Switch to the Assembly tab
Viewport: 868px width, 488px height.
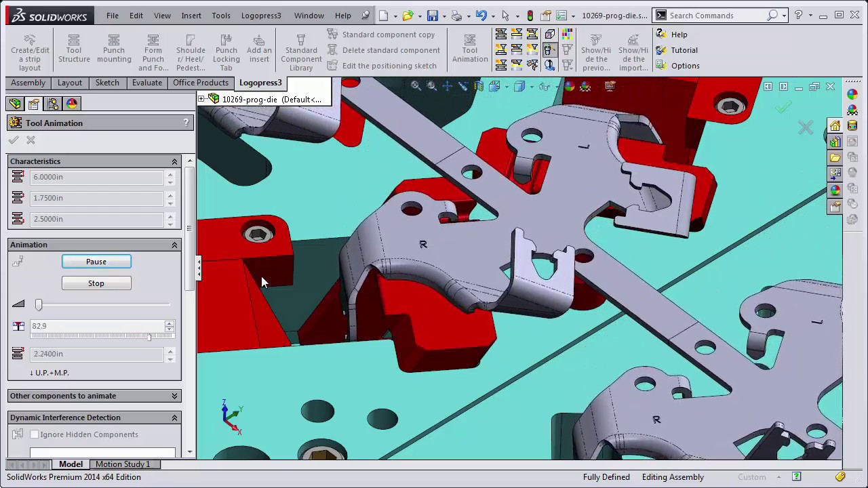pos(28,83)
